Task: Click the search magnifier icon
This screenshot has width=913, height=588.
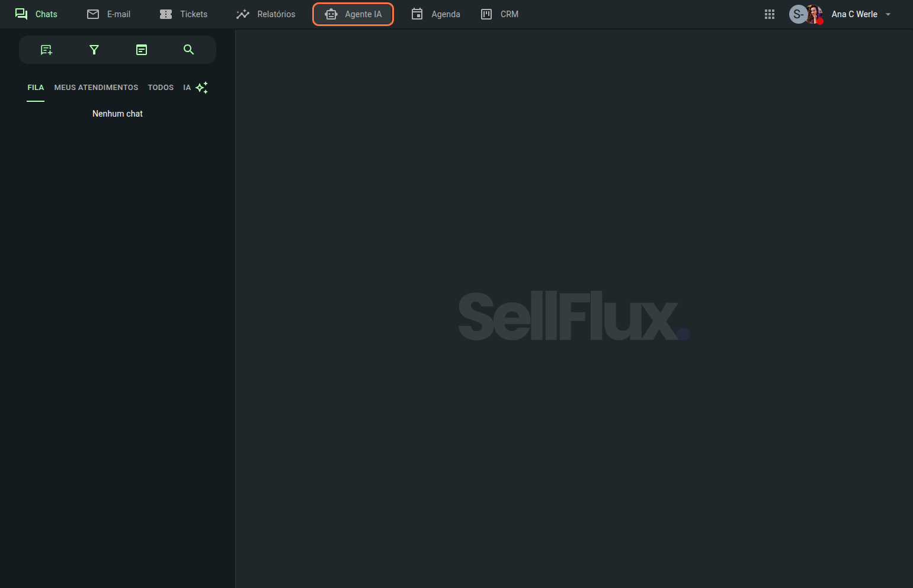Action: click(189, 50)
